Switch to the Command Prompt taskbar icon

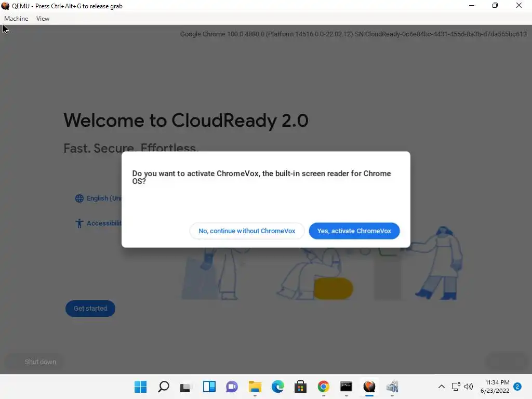click(346, 387)
